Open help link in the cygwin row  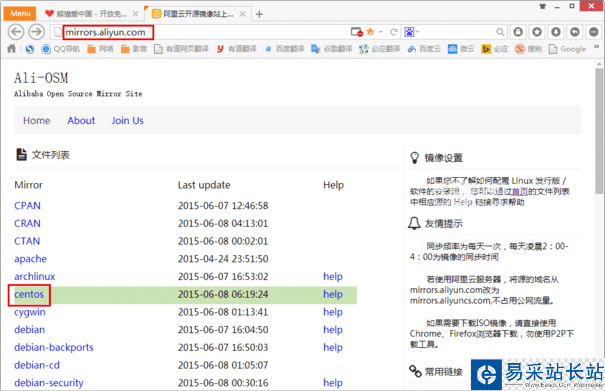pos(333,312)
